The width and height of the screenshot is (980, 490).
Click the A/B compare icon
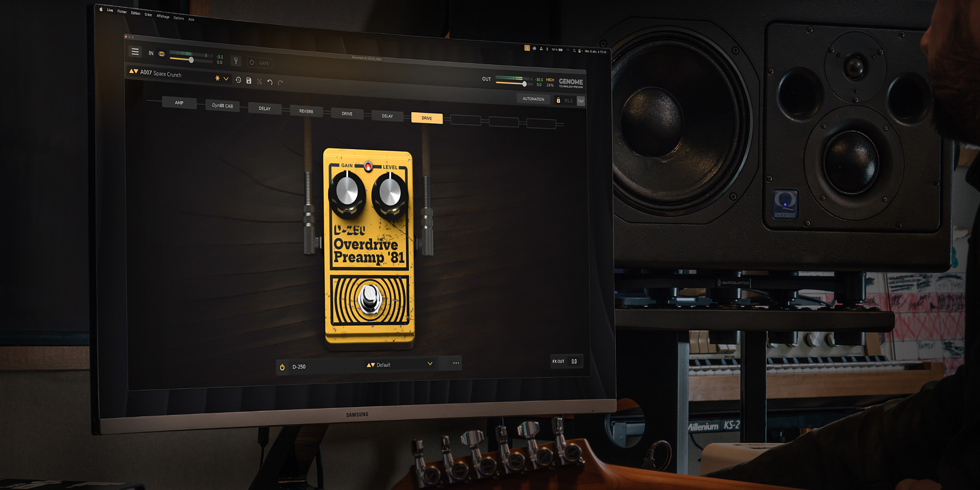(259, 81)
